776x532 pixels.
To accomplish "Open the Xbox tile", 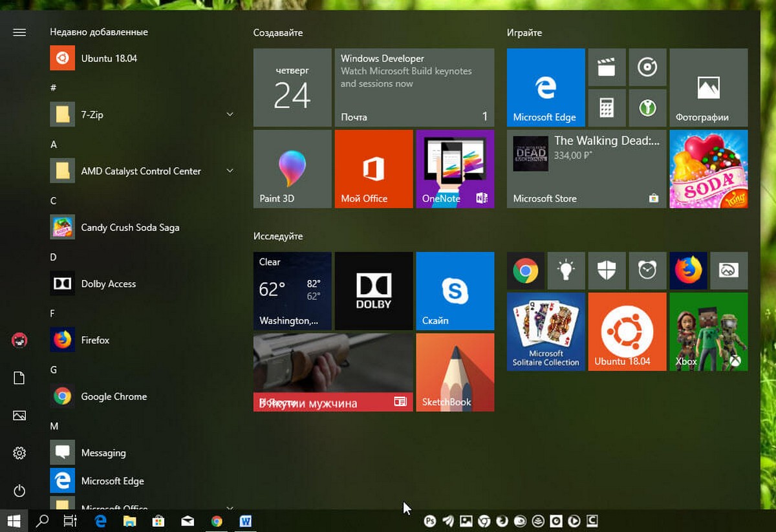I will click(709, 332).
